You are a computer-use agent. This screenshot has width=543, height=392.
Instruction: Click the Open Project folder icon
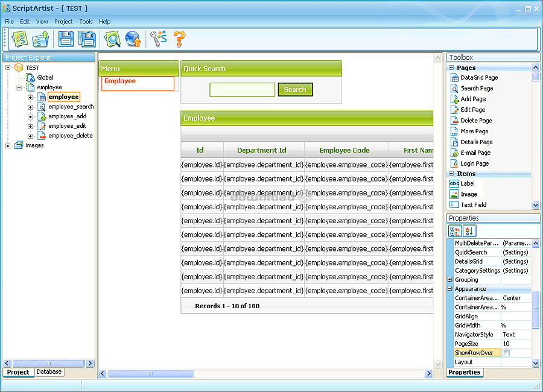[40, 39]
